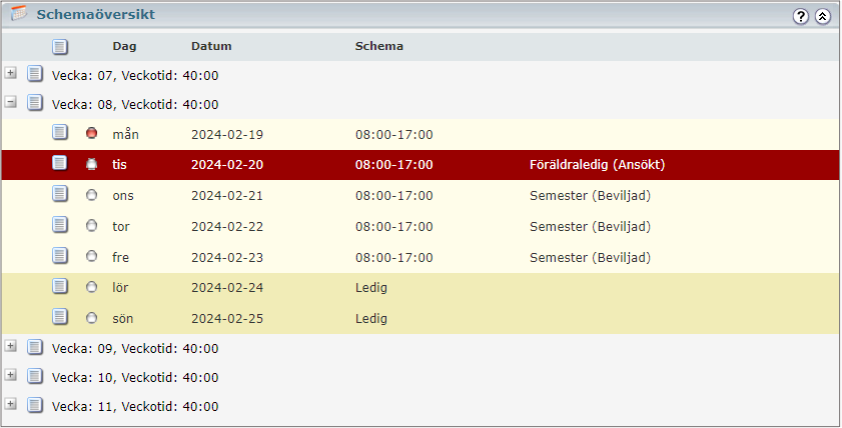
Task: Collapse the Schemaöversikt panel with double chevron
Action: coord(822,16)
